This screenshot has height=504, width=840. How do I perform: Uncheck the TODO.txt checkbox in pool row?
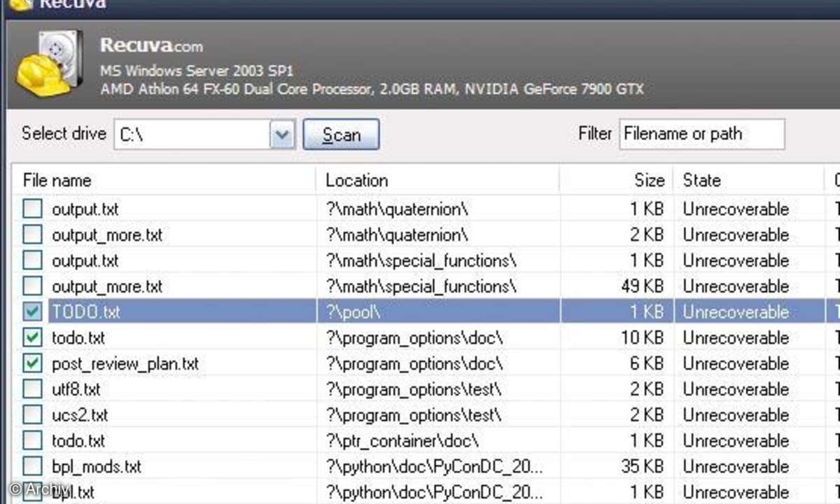pos(32,312)
